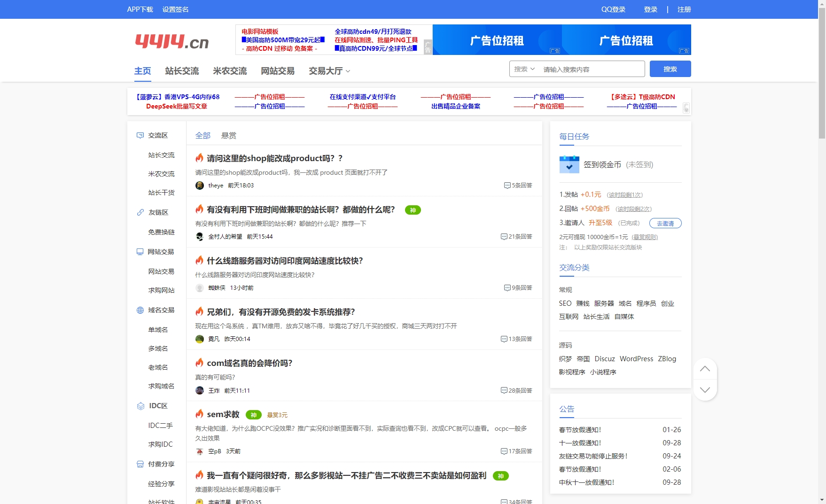Click 悬赏规则 link in task panel

645,237
